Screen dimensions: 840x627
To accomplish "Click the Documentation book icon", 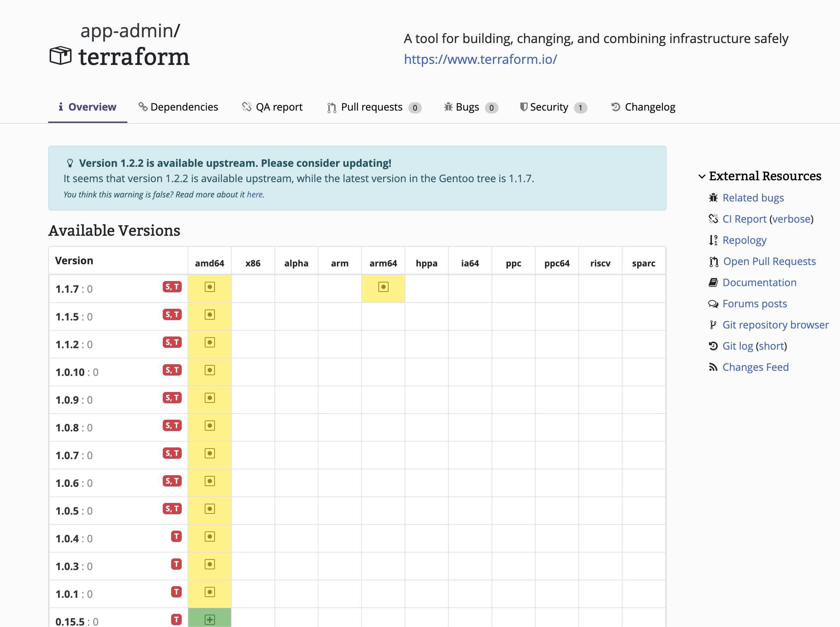I will coord(713,283).
